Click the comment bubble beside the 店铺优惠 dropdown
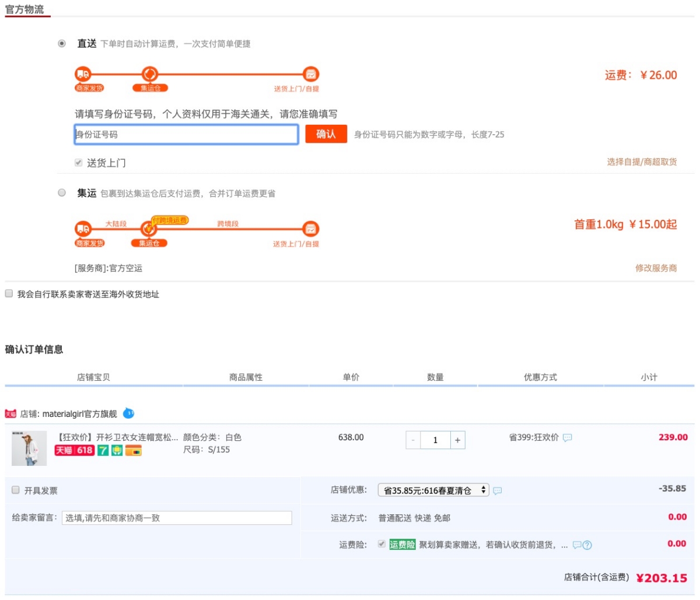Image resolution: width=700 pixels, height=600 pixels. 498,491
